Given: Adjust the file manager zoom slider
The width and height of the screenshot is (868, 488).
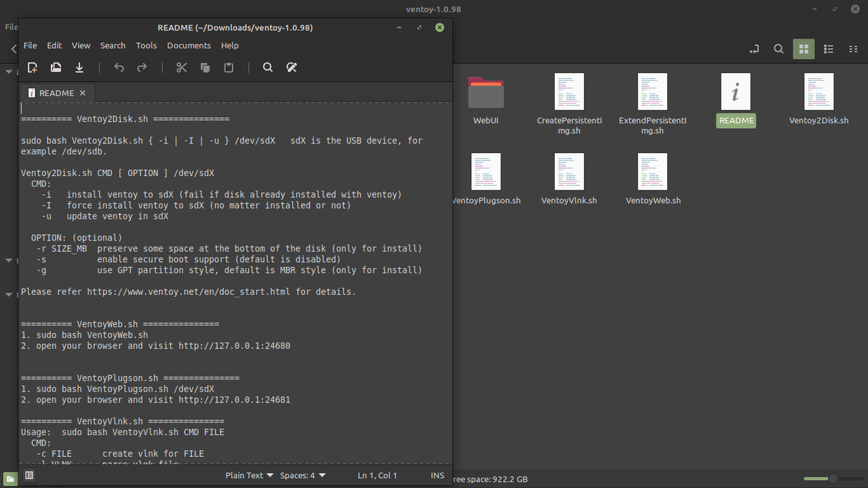Looking at the screenshot, I should 833,479.
